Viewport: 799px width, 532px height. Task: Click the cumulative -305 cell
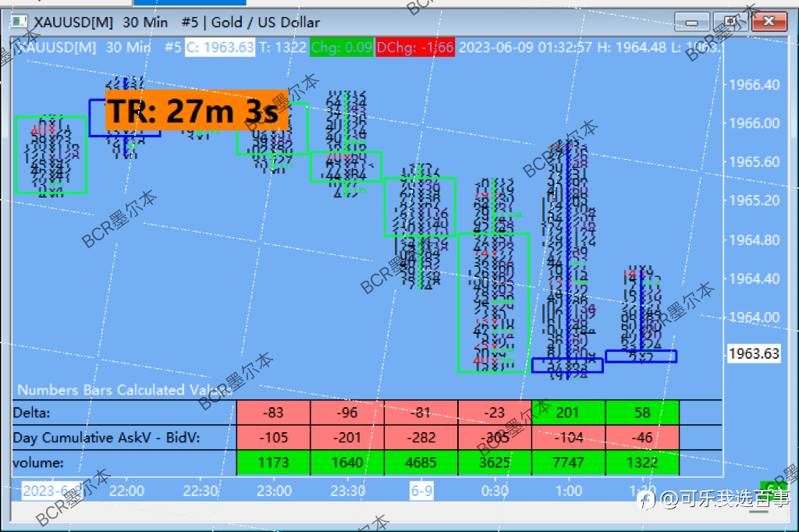[x=495, y=437]
